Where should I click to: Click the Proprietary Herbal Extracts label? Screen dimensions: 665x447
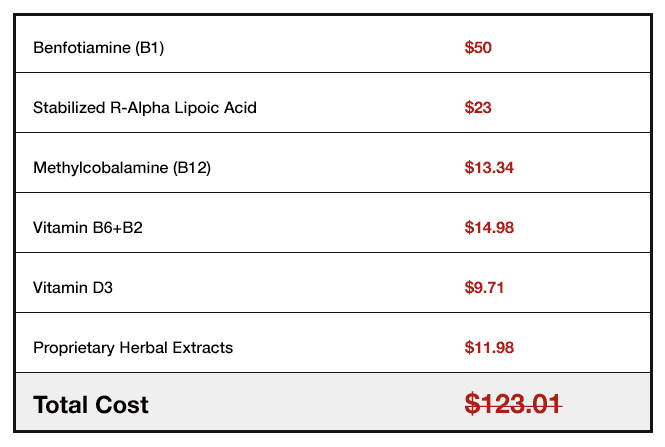tap(133, 348)
